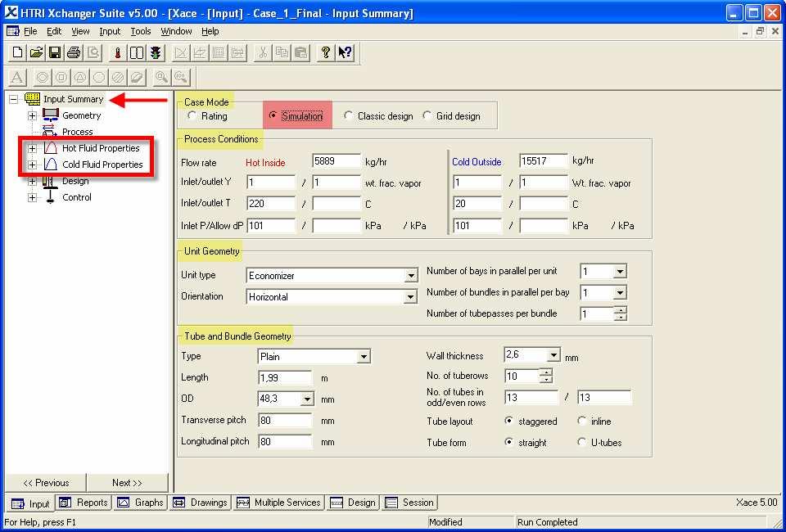Viewport: 786px width, 532px height.
Task: Click the circle shape toolbar icon
Action: click(x=42, y=77)
